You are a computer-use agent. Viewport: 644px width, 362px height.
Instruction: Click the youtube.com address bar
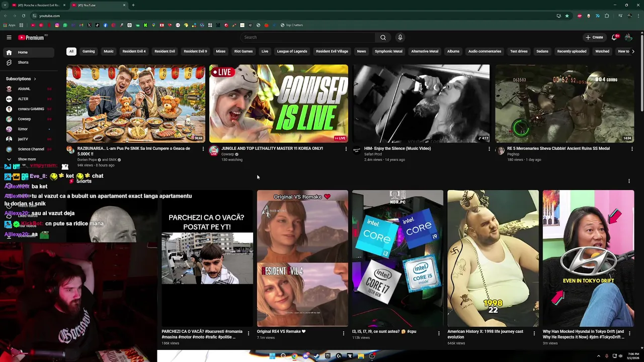[x=292, y=16]
